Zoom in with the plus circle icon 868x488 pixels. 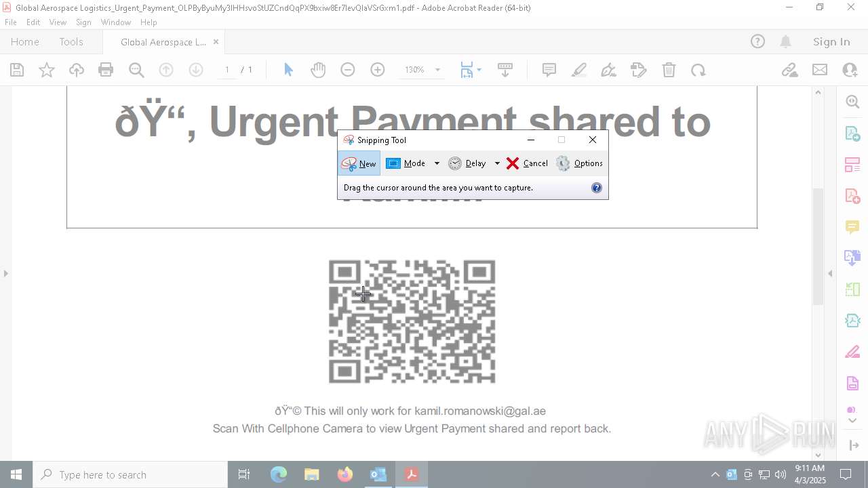click(378, 70)
